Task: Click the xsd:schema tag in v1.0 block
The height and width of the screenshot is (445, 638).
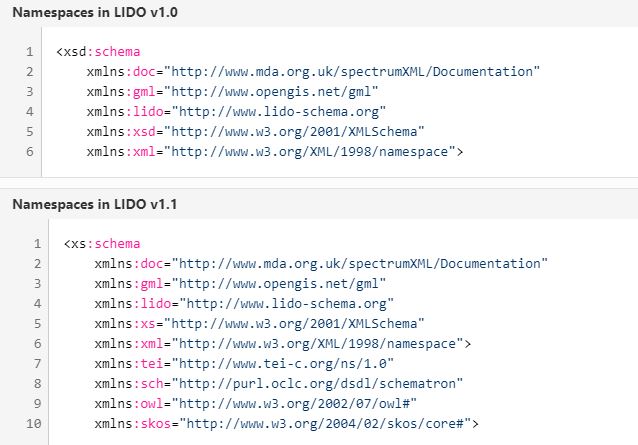Action: click(x=98, y=51)
